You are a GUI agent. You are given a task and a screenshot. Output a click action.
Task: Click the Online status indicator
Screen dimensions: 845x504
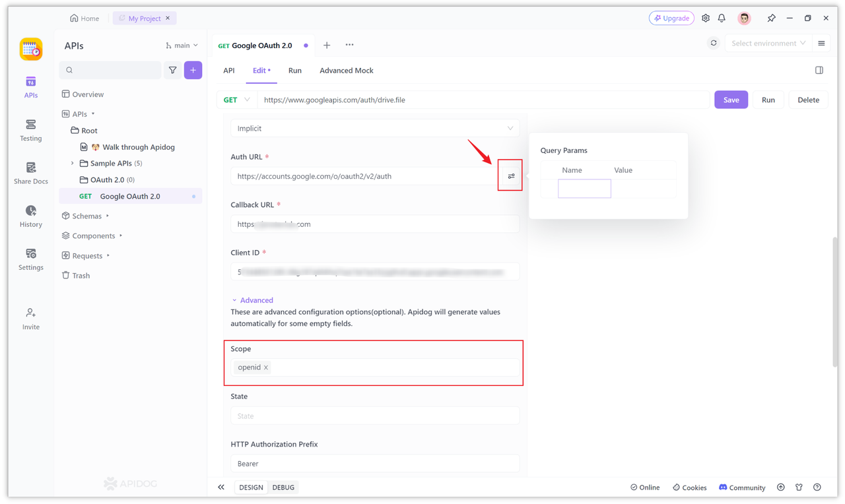click(645, 488)
